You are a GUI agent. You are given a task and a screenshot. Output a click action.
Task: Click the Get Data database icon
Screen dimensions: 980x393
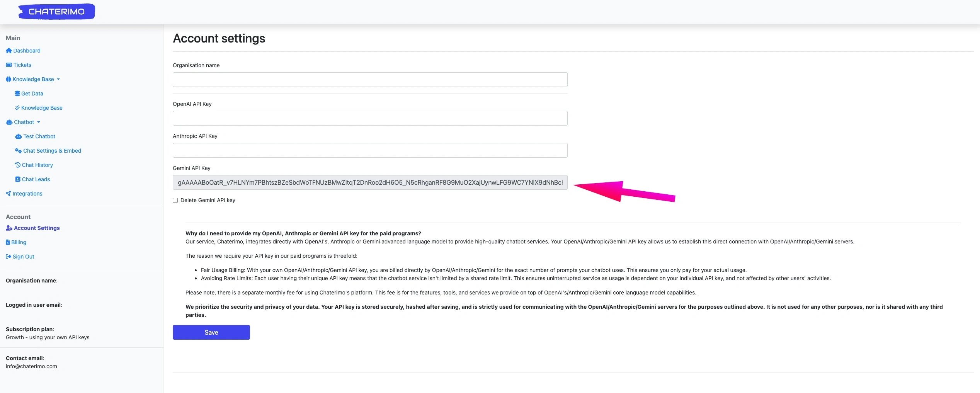(x=17, y=94)
